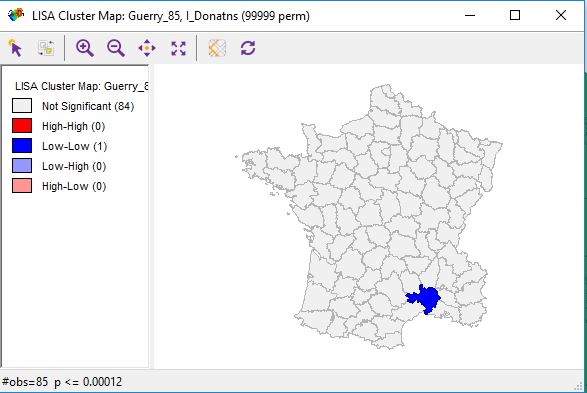
Task: Select the Not Significant (84) legend label
Action: pyautogui.click(x=88, y=106)
